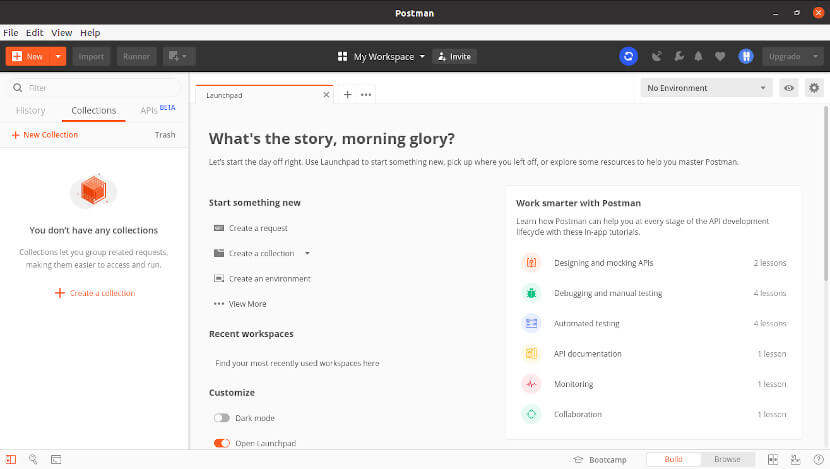This screenshot has height=469, width=830.
Task: Click the heart icon in the header
Action: click(x=718, y=57)
